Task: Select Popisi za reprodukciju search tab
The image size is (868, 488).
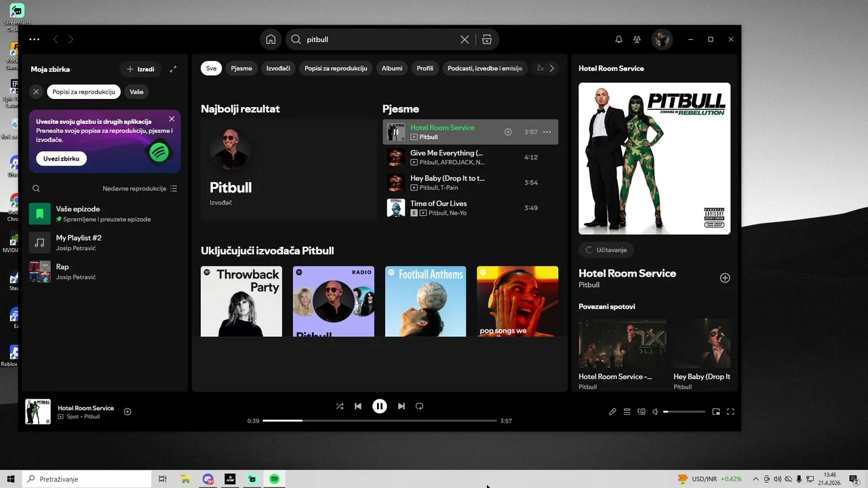Action: pyautogui.click(x=336, y=68)
